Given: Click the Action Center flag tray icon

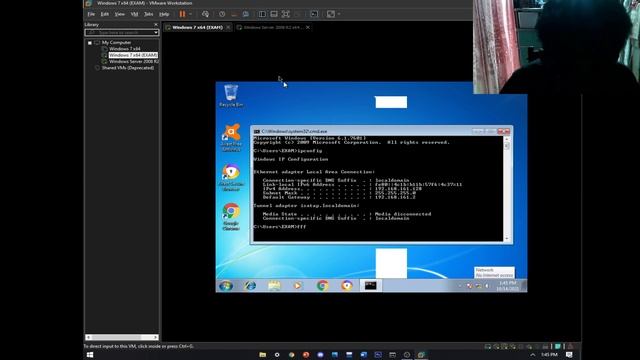Looking at the screenshot, I should pos(469,286).
